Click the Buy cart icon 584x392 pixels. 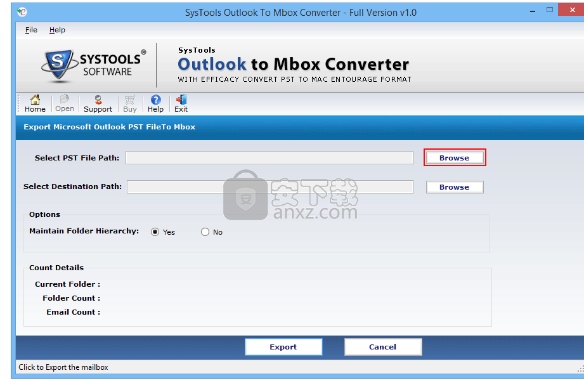click(129, 103)
